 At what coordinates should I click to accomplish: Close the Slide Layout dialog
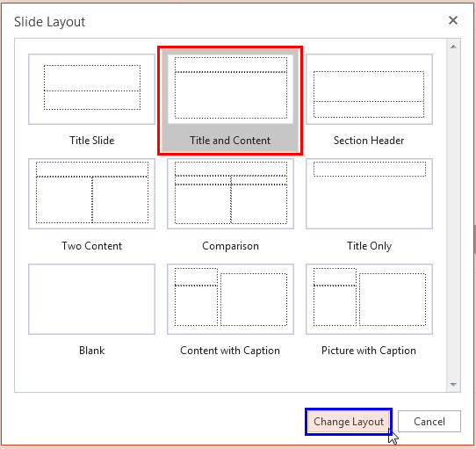pos(453,20)
